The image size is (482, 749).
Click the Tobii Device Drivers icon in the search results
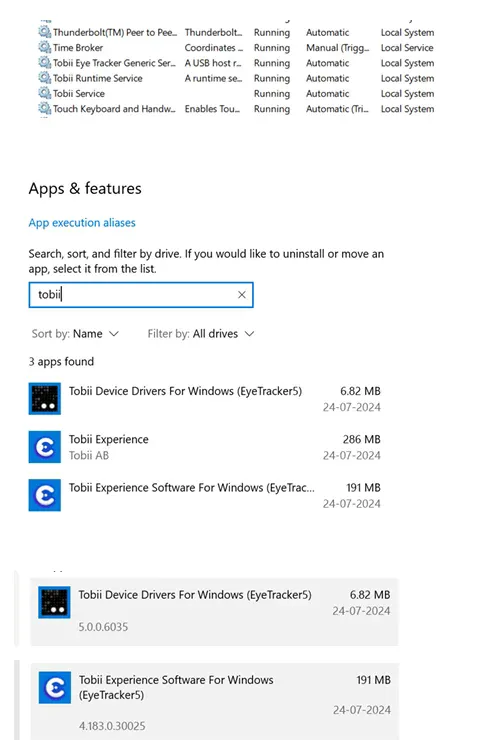coord(44,398)
